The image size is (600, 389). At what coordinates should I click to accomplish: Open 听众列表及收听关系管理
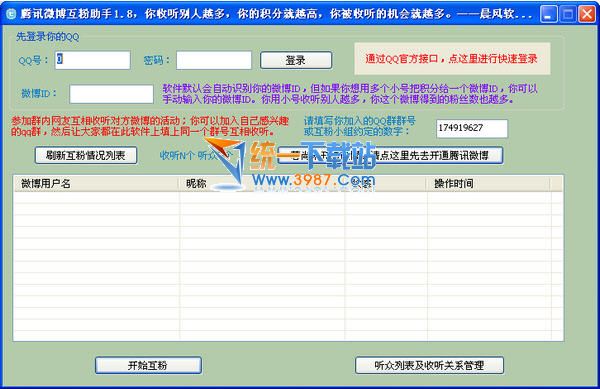[x=429, y=365]
